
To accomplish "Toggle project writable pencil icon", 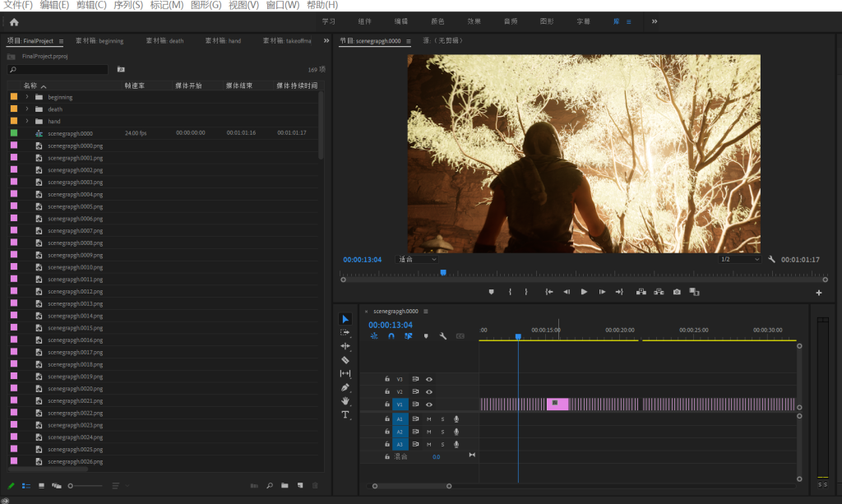I will tap(11, 486).
